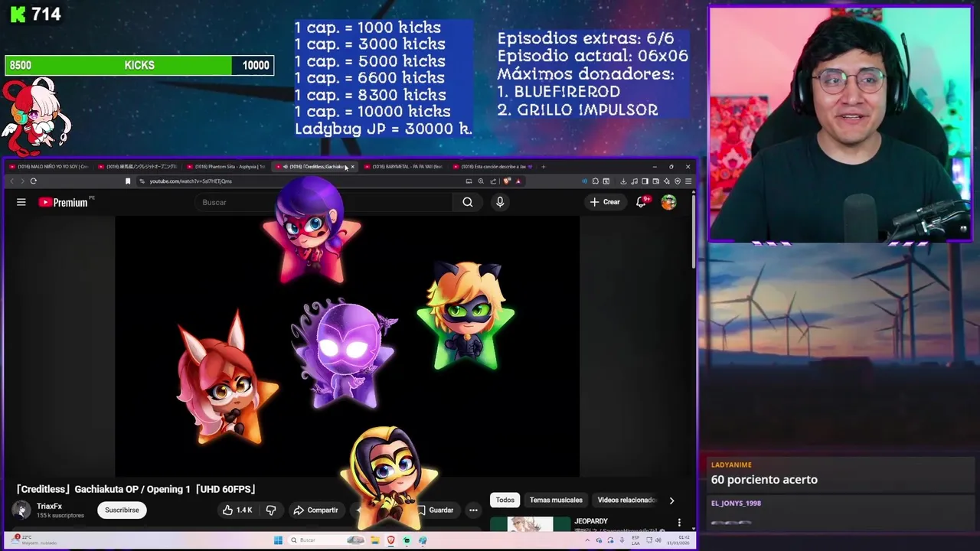Open the browser extensions puzzle icon
The image size is (980, 551).
tap(596, 181)
